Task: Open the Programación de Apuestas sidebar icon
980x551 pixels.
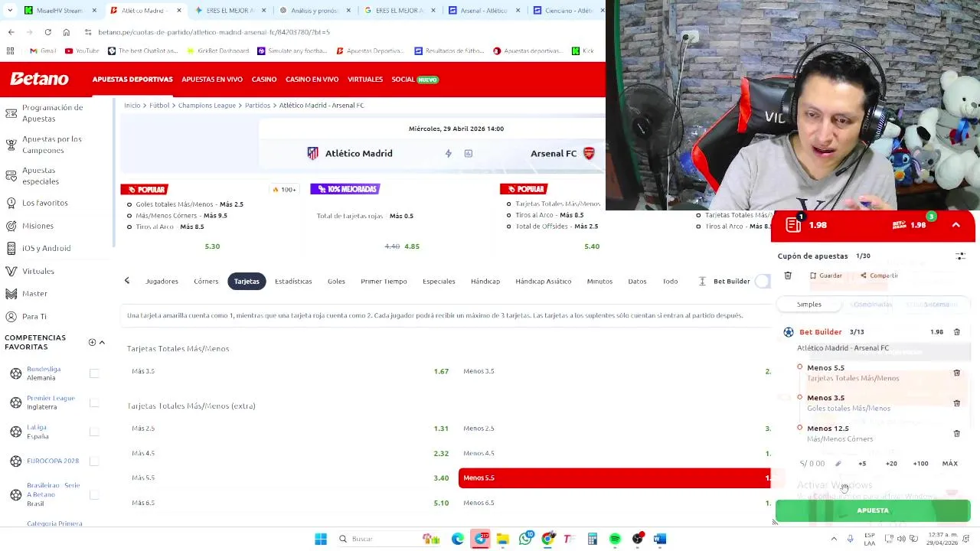Action: [11, 113]
